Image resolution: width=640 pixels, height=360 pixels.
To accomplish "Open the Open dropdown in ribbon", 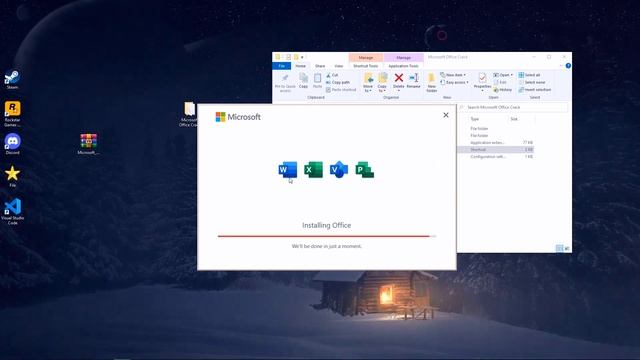I will pyautogui.click(x=503, y=75).
